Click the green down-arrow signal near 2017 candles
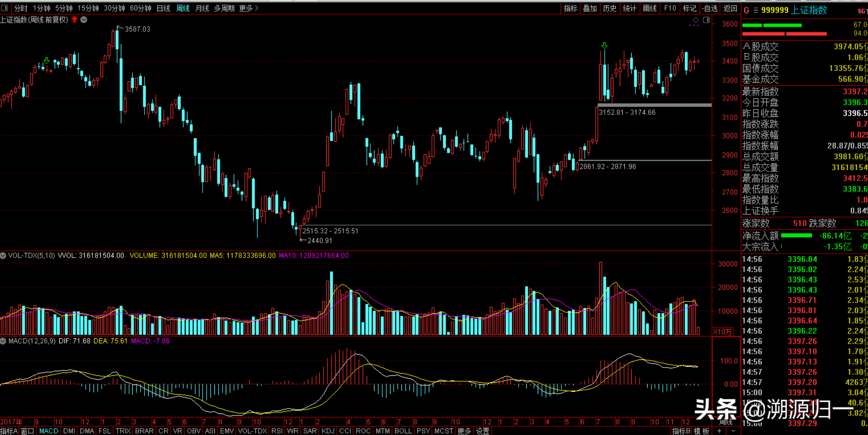 [47, 60]
